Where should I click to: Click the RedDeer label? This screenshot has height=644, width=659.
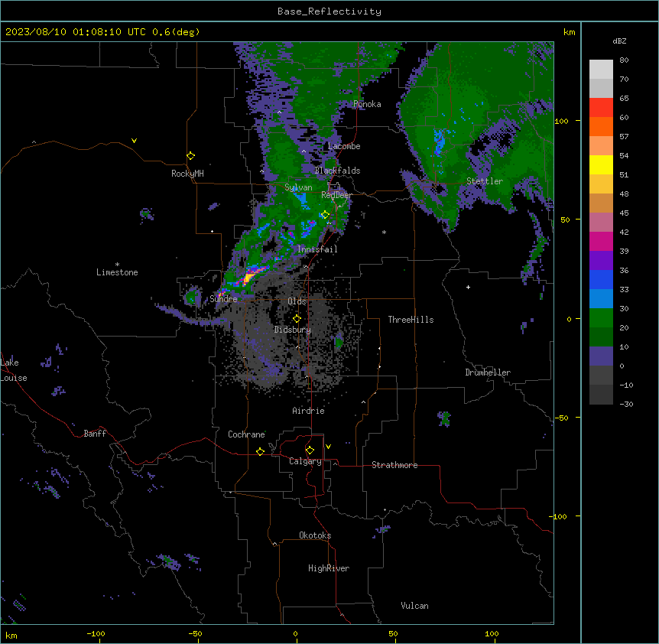tap(336, 195)
